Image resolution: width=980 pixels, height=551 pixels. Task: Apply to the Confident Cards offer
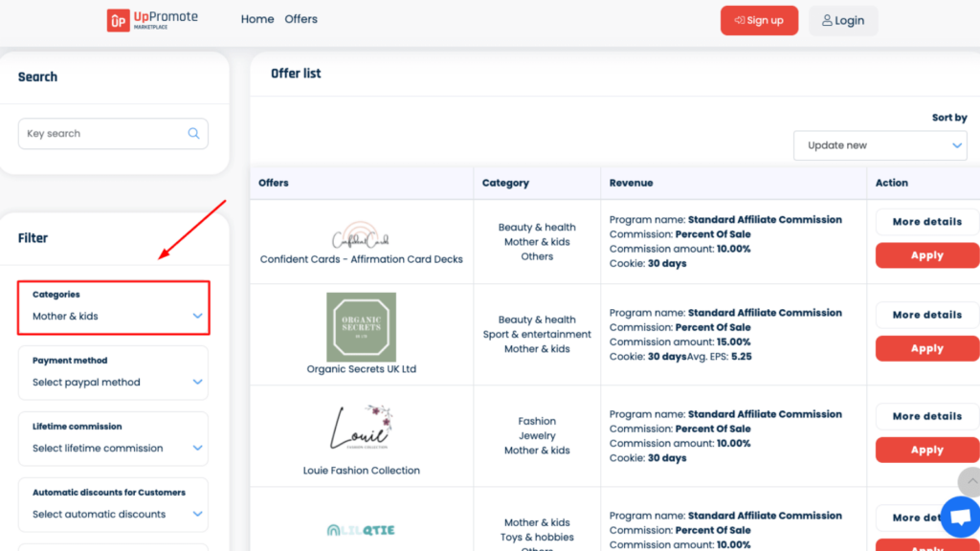(926, 255)
